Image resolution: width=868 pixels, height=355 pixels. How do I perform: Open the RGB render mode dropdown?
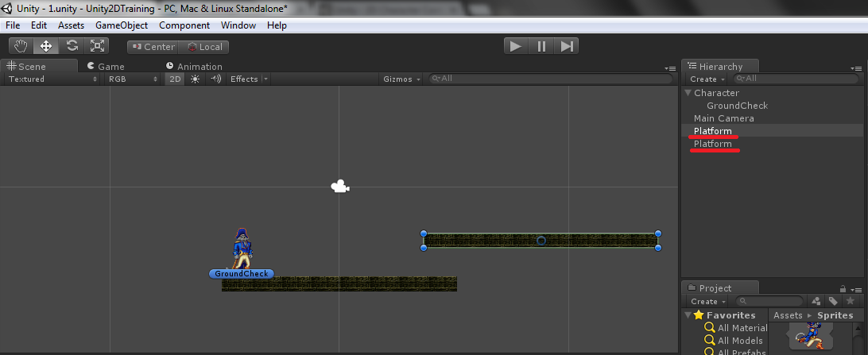click(x=133, y=79)
